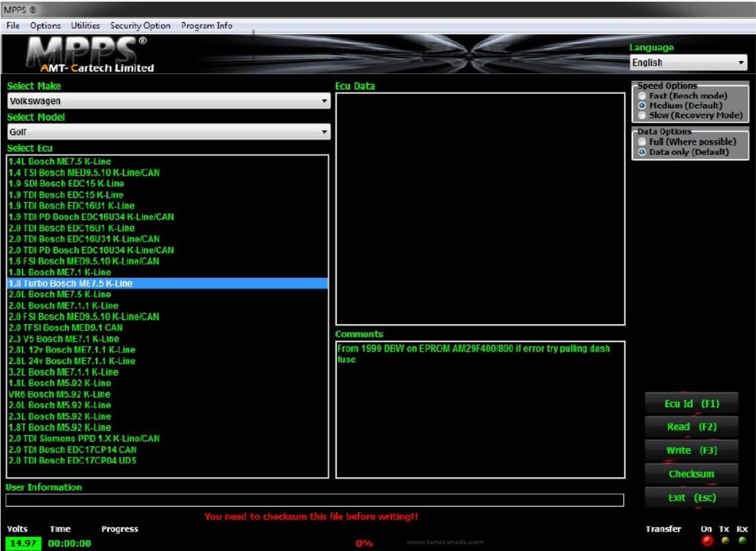Expand the Select Model dropdown
This screenshot has height=551, width=756.
point(169,132)
